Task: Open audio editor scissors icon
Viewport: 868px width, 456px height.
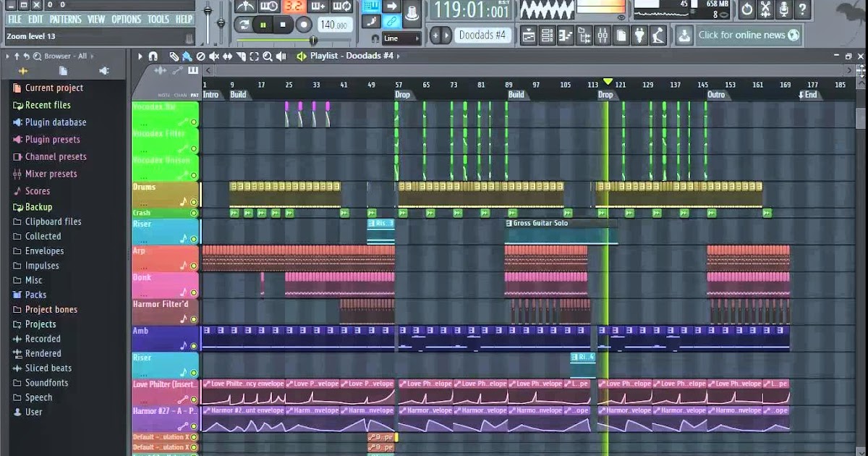Action: coord(766,9)
